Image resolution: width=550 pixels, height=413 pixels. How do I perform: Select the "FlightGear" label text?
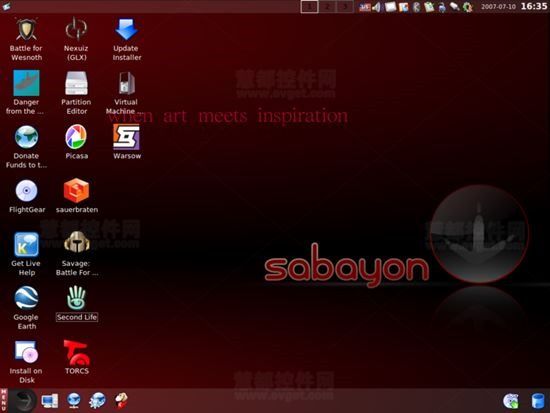coord(27,210)
